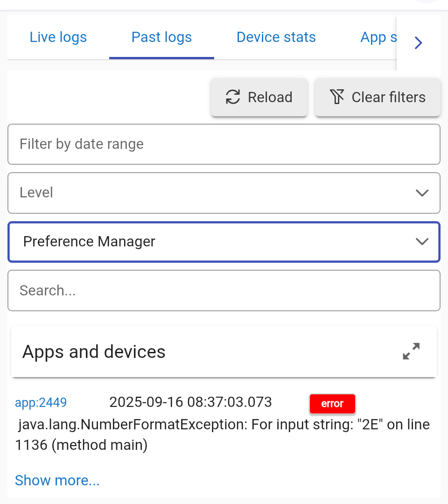Click the circular arrows icon inside the Reload button
The image size is (448, 504).
pyautogui.click(x=233, y=97)
